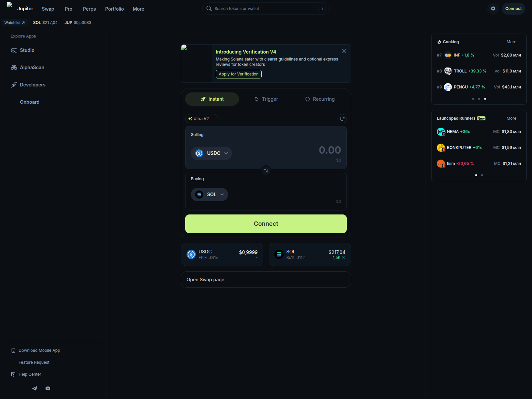Click the Download Mobile App option
This screenshot has height=399, width=532.
39,350
